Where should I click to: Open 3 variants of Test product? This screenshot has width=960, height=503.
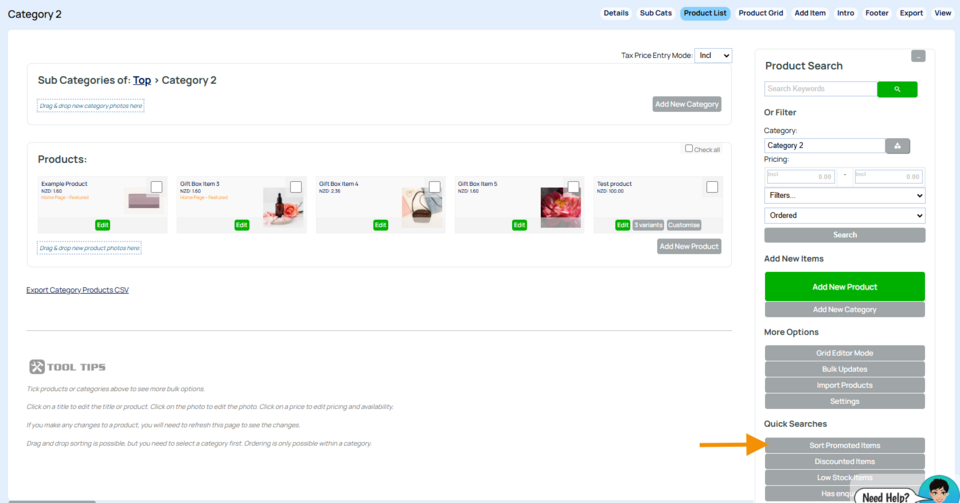(x=648, y=225)
